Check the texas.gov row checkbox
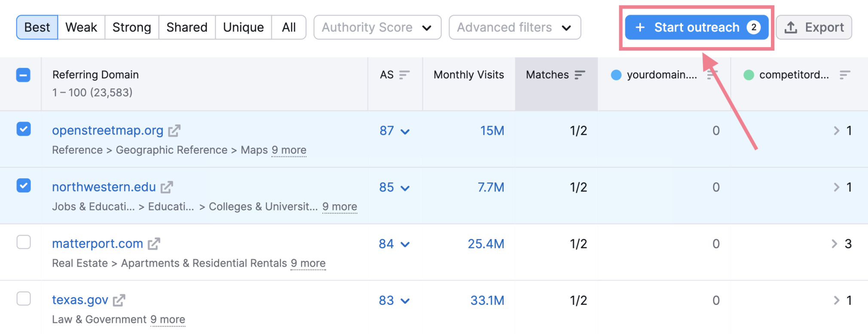The height and width of the screenshot is (334, 868). pyautogui.click(x=23, y=298)
